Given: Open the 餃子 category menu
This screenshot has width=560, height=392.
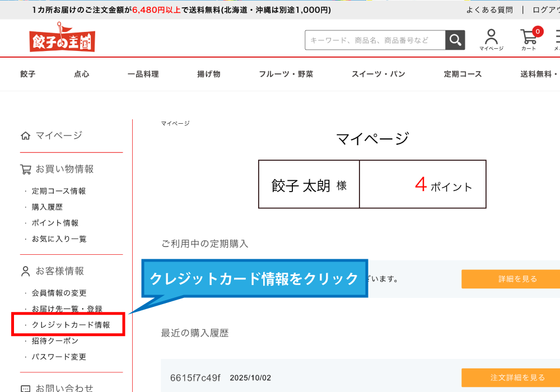Looking at the screenshot, I should (x=28, y=74).
